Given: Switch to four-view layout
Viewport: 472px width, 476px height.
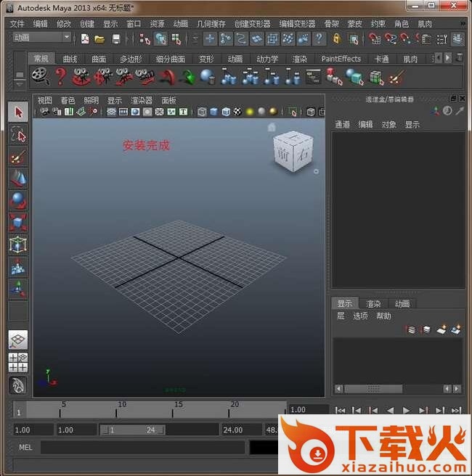Looking at the screenshot, I should pos(18,363).
